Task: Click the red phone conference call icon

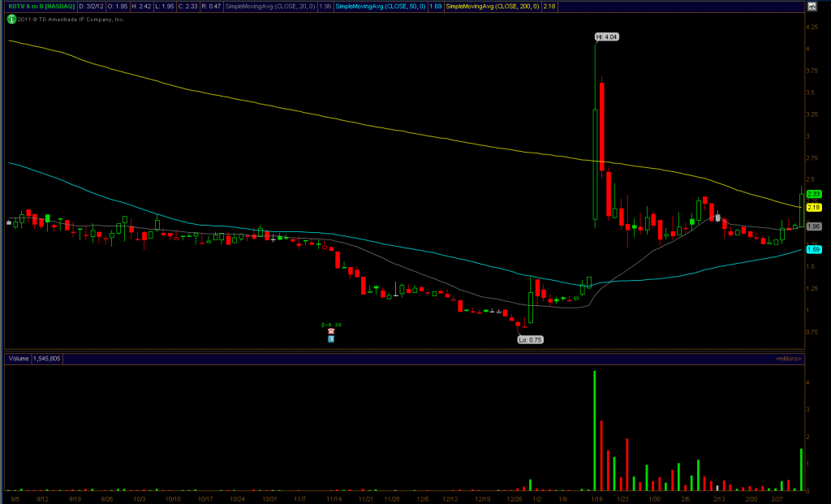Action: [x=331, y=331]
